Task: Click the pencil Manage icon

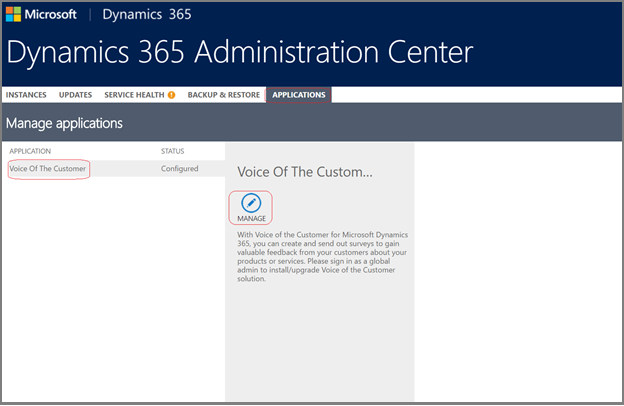Action: (x=251, y=202)
